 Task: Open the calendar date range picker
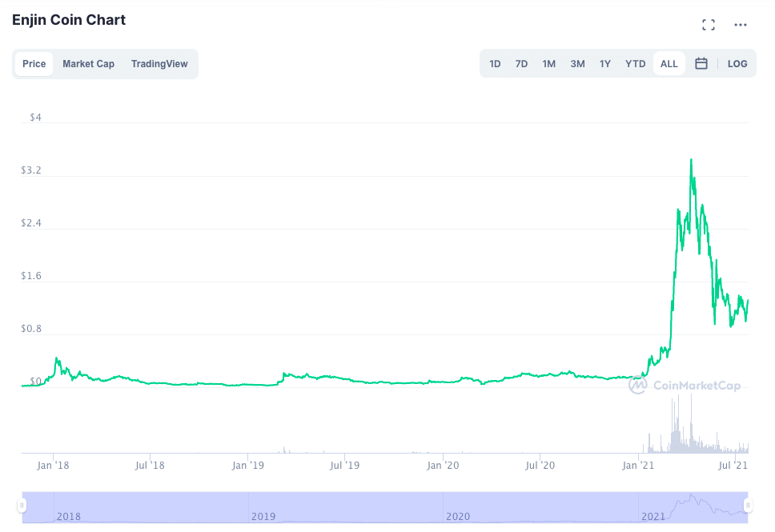click(x=701, y=64)
